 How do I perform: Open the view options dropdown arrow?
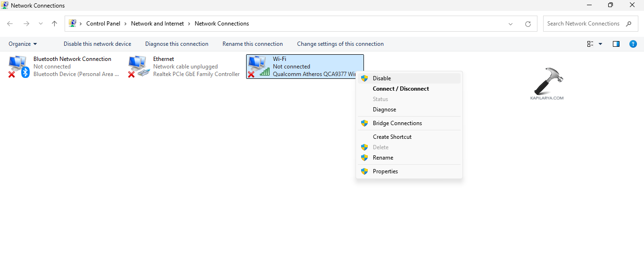(600, 44)
